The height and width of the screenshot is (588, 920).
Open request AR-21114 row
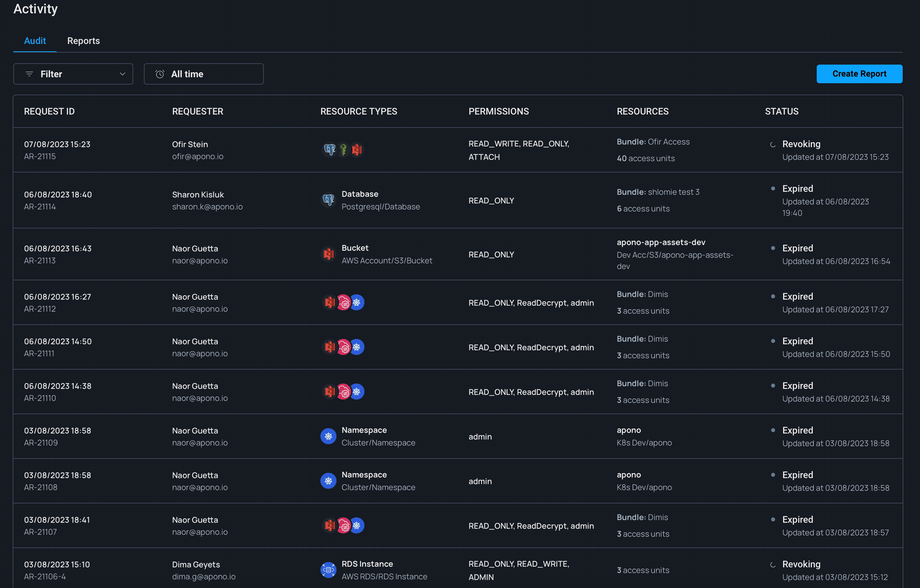pyautogui.click(x=40, y=206)
